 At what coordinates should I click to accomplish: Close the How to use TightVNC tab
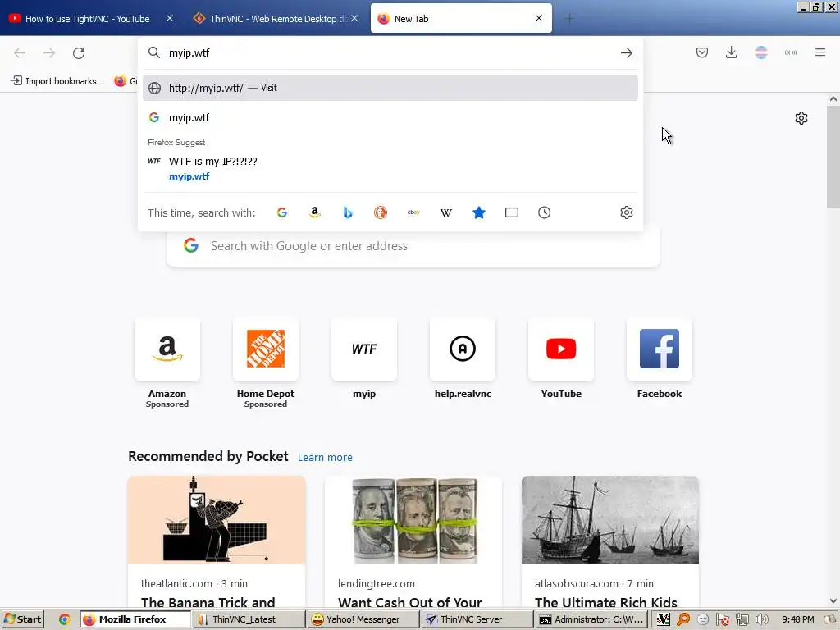[x=170, y=19]
